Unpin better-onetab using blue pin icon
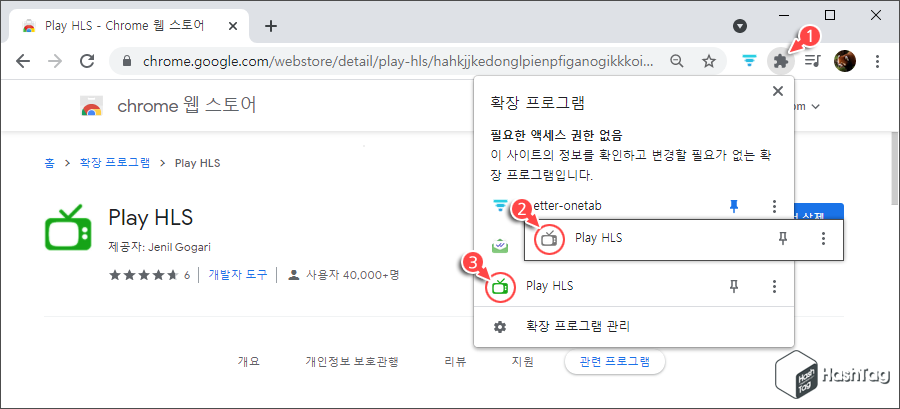The image size is (900, 409). [734, 206]
